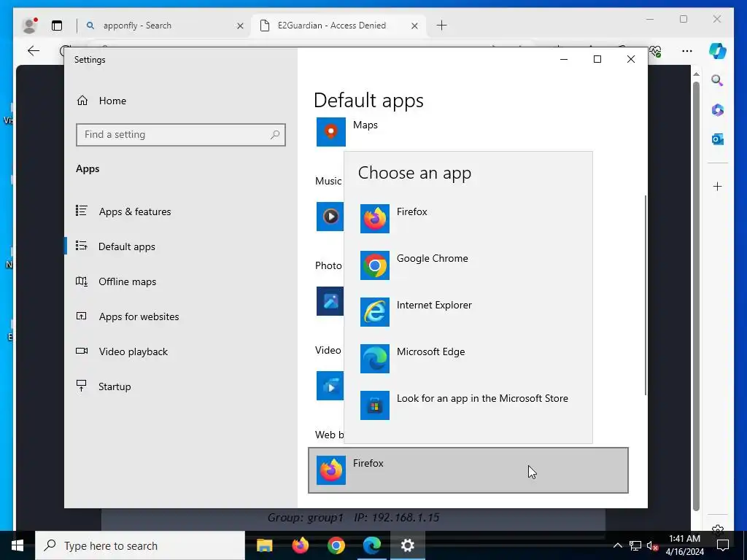Choose Firefox in the app chooser

tap(468, 219)
